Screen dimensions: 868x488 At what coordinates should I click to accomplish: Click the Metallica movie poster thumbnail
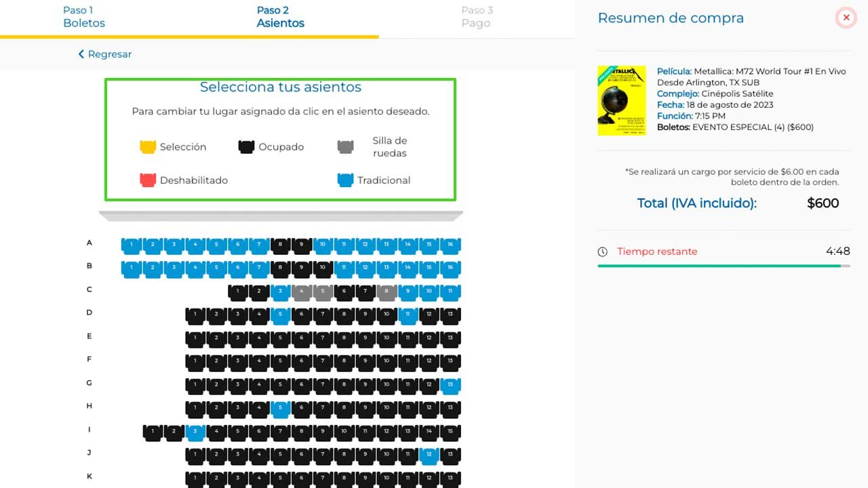[622, 100]
